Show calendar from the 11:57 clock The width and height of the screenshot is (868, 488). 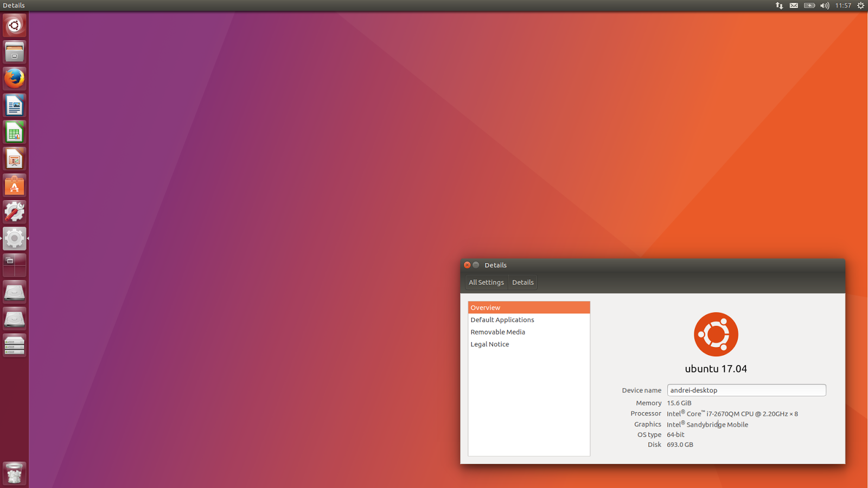(x=843, y=5)
